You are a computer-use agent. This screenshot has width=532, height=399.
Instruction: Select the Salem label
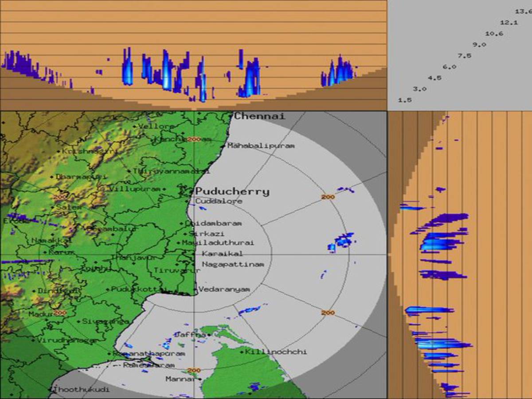click(x=69, y=207)
